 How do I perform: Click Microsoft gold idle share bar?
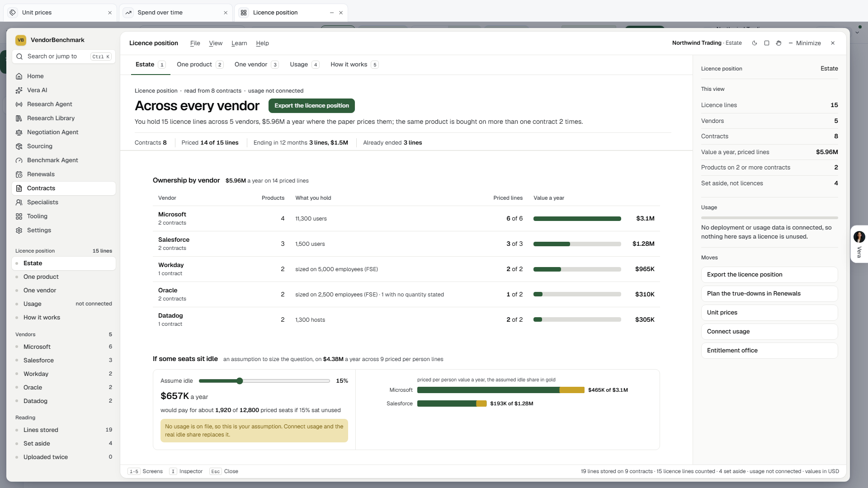572,390
